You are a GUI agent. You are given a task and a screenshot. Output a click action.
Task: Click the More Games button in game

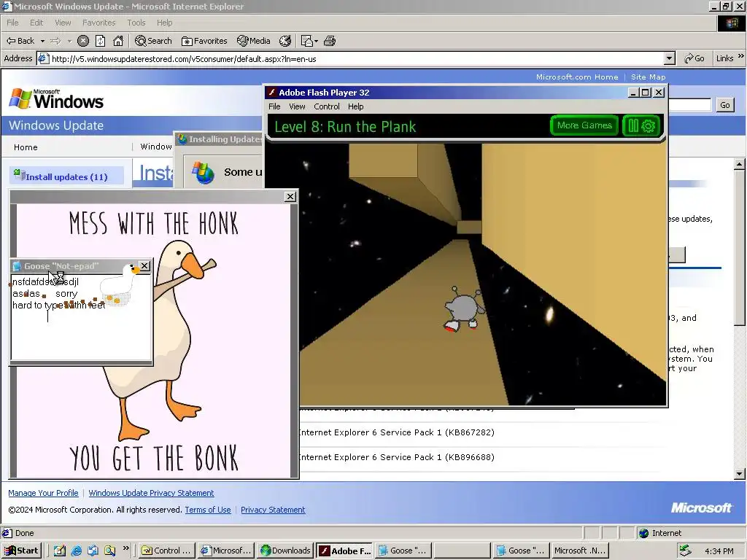[x=584, y=125]
